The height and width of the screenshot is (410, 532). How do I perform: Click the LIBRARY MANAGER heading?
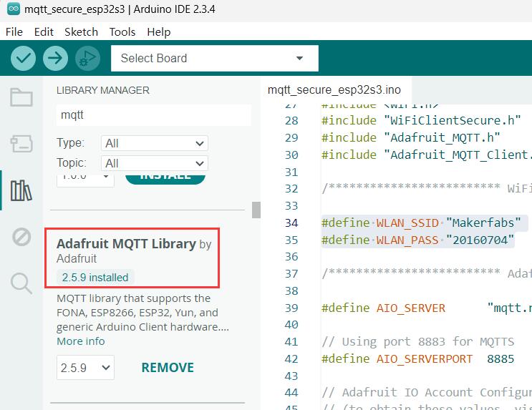pyautogui.click(x=103, y=90)
